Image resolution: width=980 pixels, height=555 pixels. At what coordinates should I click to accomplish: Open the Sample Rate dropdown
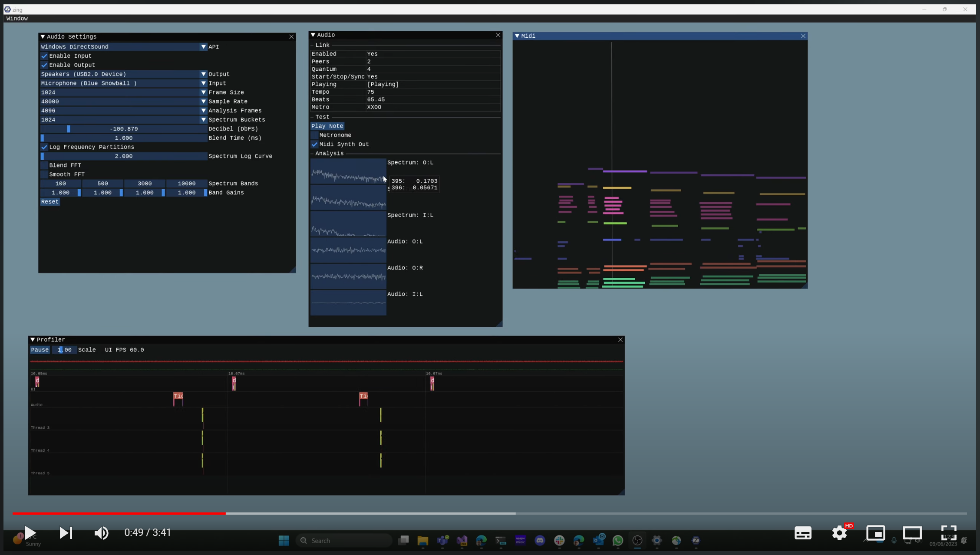(x=203, y=102)
